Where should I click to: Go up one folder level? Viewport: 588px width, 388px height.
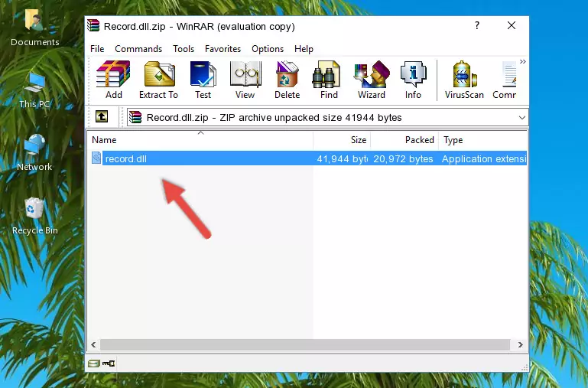(x=102, y=116)
